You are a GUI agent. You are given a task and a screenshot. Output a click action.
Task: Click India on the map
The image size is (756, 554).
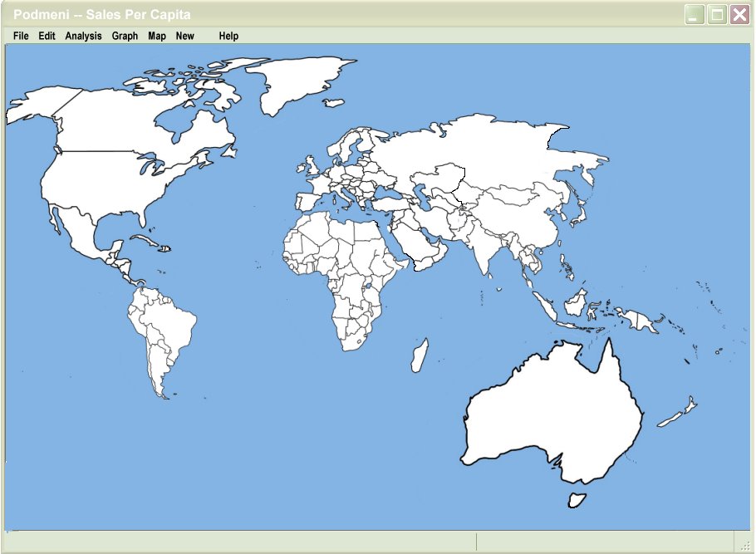tap(484, 249)
